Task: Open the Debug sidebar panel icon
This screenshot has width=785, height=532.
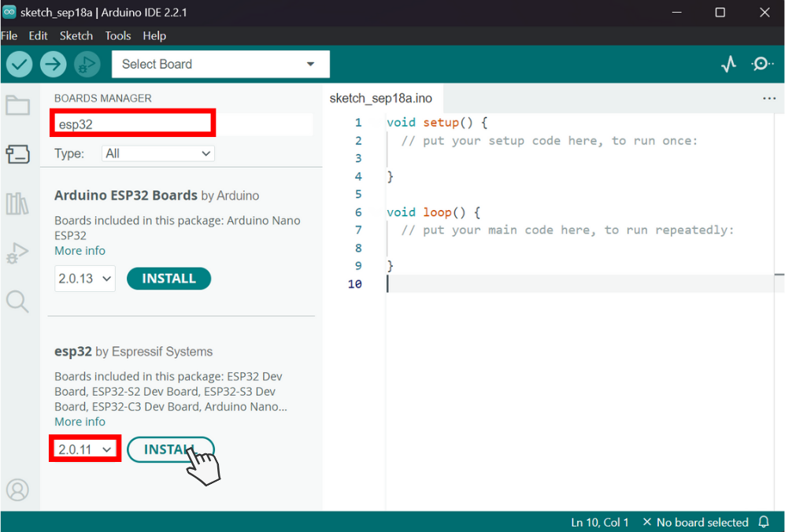Action: (17, 253)
